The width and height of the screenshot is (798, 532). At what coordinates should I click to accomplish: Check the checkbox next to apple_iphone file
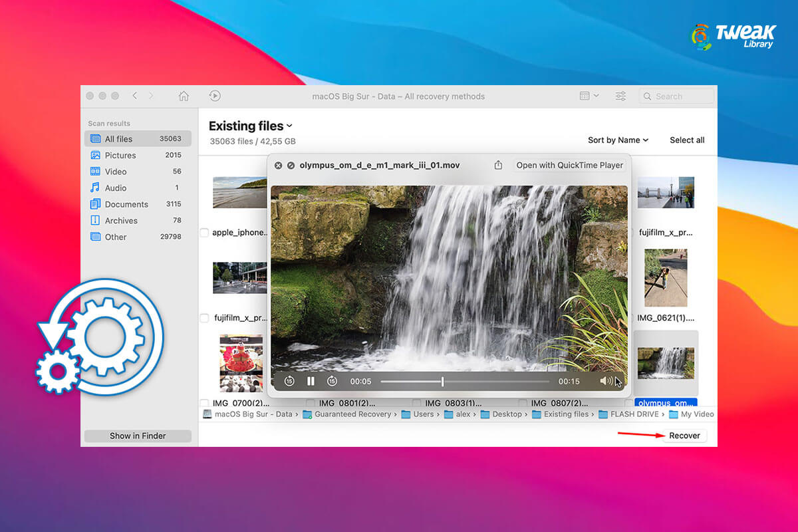point(203,233)
